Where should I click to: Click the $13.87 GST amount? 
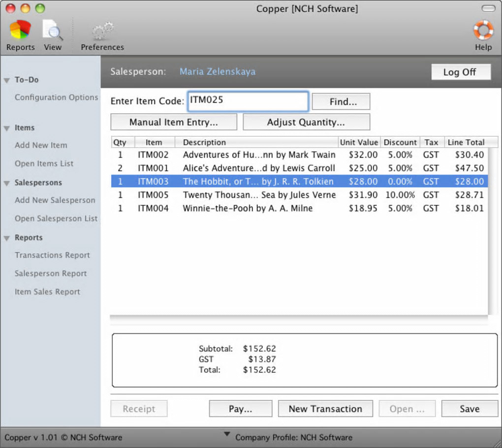262,359
